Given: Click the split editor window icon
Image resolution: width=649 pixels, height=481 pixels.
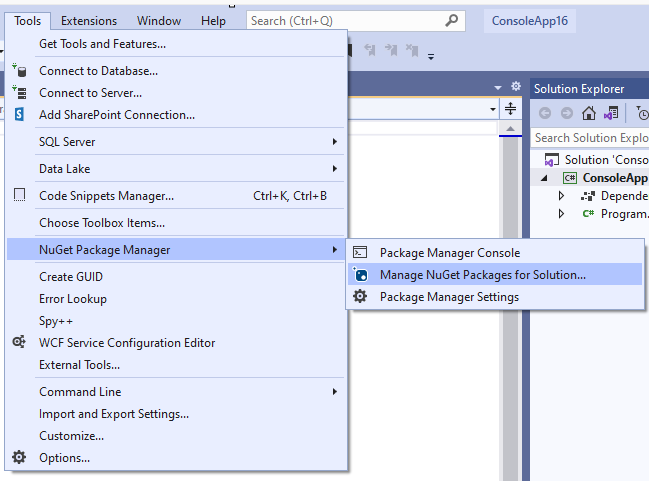Looking at the screenshot, I should tap(510, 109).
